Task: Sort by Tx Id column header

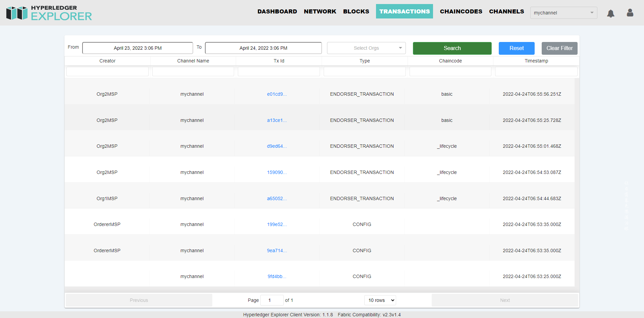Action: click(x=279, y=61)
